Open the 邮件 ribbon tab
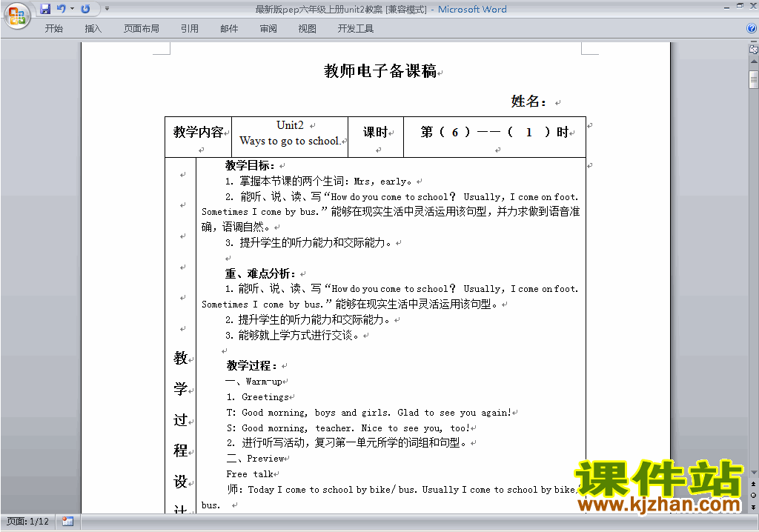Viewport: 759px width, 532px height. [x=229, y=29]
